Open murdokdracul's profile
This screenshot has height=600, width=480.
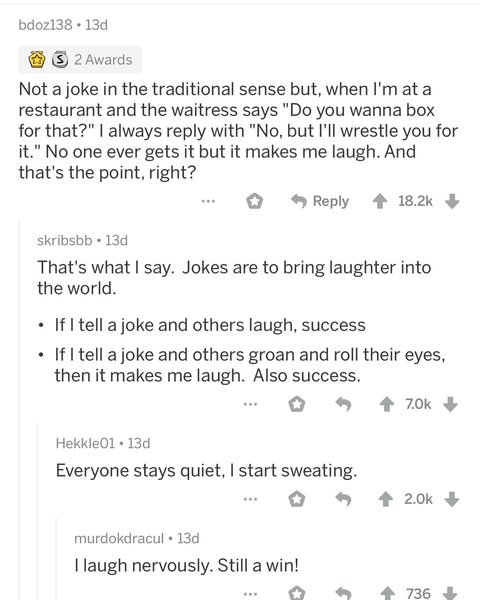(119, 538)
